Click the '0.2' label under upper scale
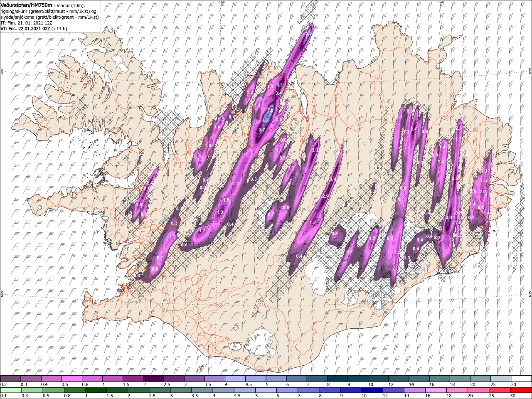532x399 pixels. [x=4, y=384]
